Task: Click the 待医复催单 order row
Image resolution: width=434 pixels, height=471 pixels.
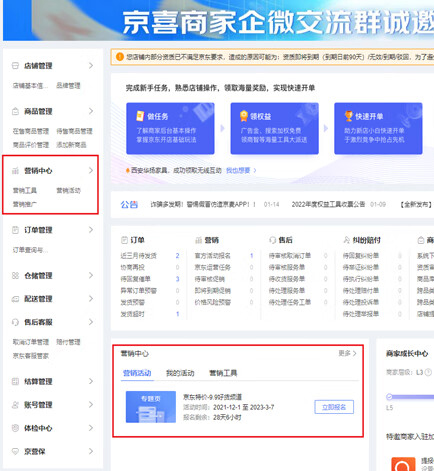Action: click(x=150, y=279)
